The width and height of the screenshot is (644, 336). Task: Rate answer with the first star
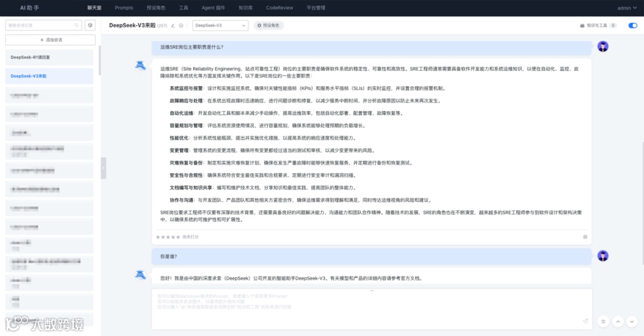point(158,237)
